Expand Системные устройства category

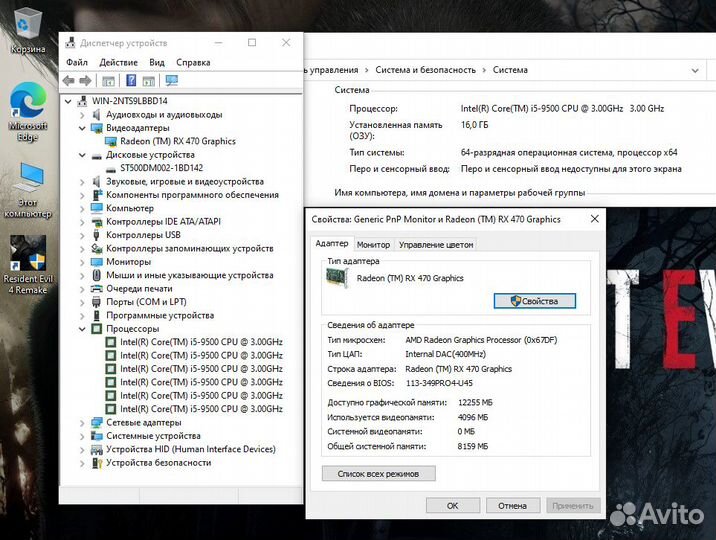[82, 436]
